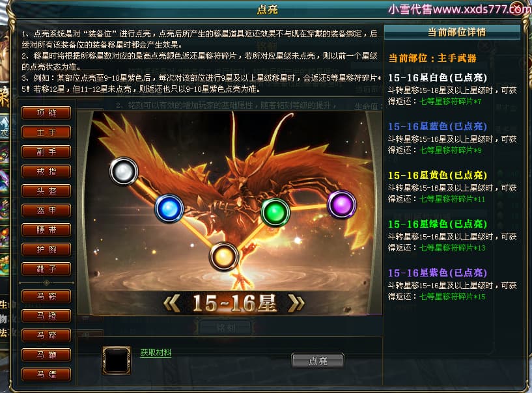532x393 pixels.
Task: Go to previous star tier arrow
Action: click(x=171, y=303)
